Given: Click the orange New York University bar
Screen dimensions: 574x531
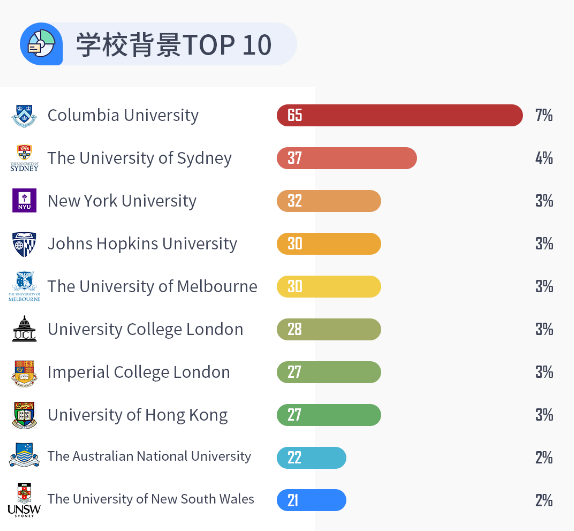Looking at the screenshot, I should (329, 201).
